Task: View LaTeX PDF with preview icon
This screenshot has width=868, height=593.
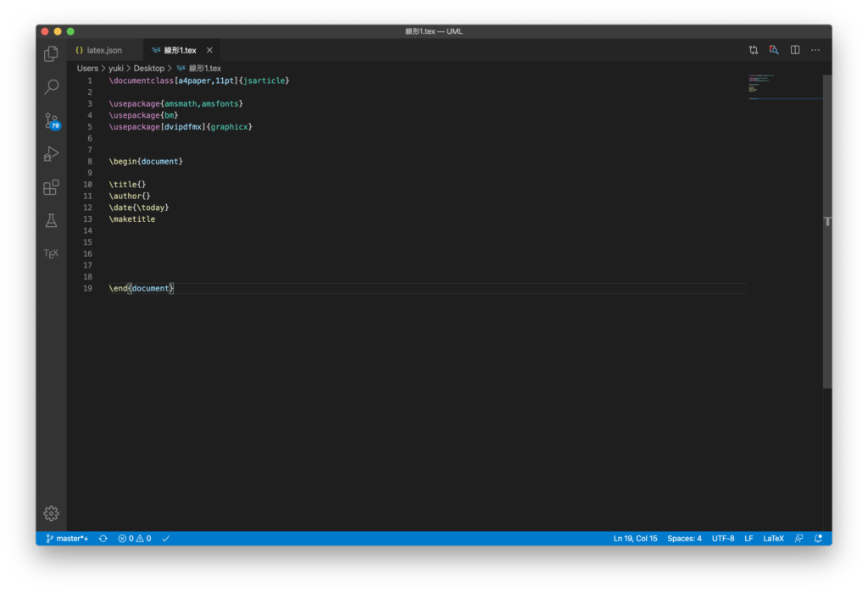Action: tap(774, 50)
